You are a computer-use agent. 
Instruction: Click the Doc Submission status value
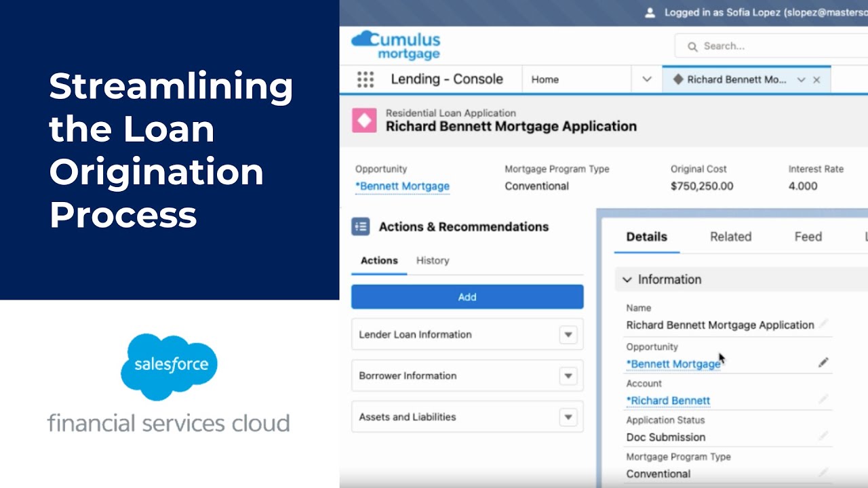pyautogui.click(x=666, y=437)
